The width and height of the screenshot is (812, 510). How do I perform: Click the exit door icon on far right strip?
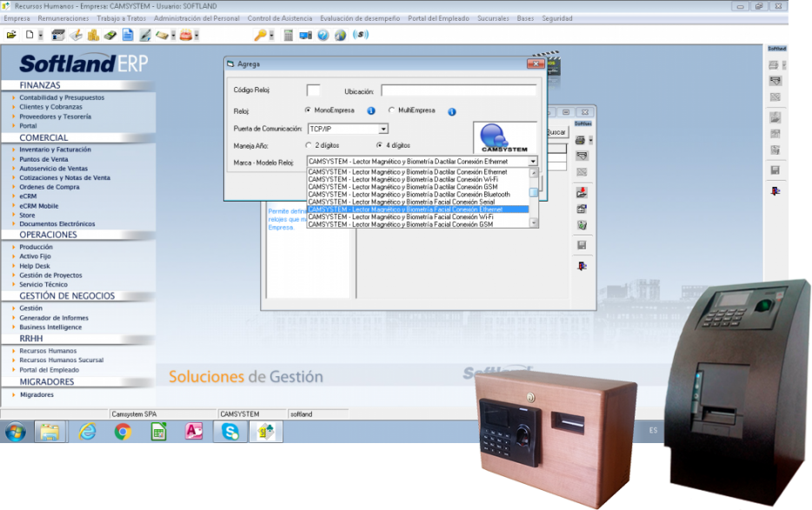(775, 191)
